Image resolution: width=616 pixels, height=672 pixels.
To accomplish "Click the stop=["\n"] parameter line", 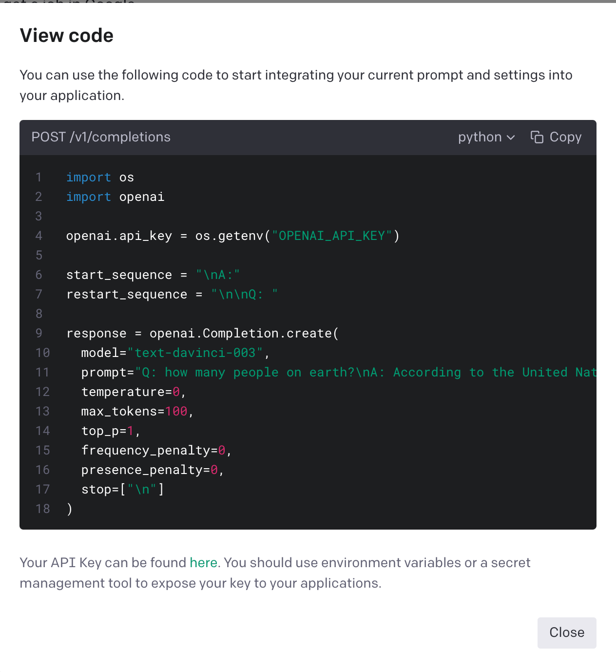I will coord(122,490).
